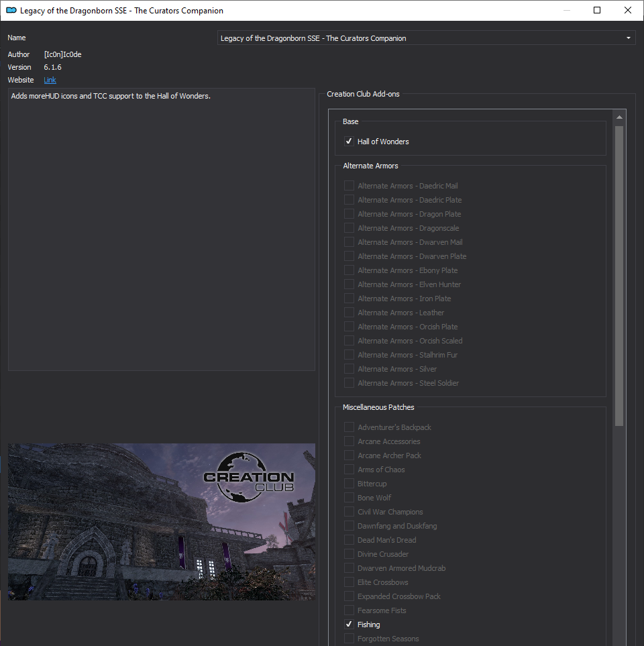Click the Creation Club preview image
Viewport: 644px width, 646px height.
(162, 522)
